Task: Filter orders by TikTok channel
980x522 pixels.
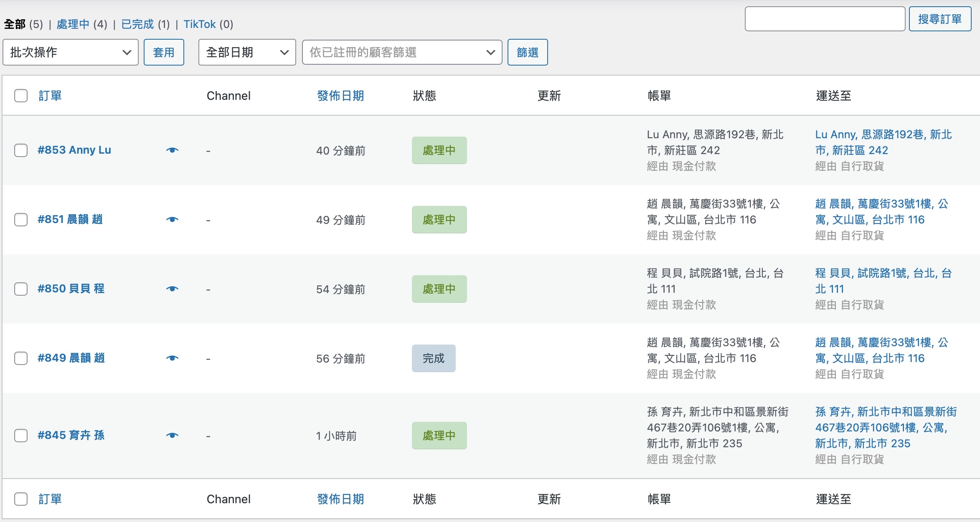Action: [200, 24]
